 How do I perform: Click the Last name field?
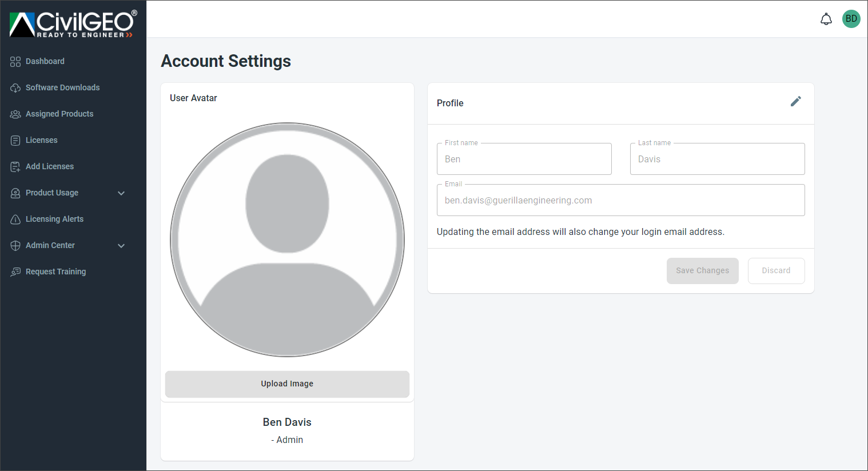click(x=718, y=159)
